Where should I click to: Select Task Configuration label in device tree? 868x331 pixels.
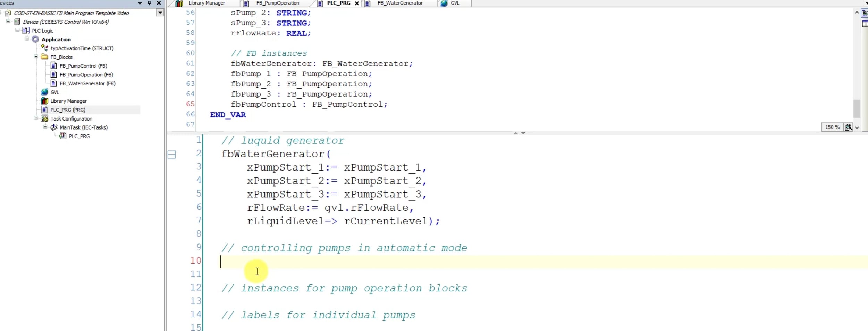tap(71, 118)
